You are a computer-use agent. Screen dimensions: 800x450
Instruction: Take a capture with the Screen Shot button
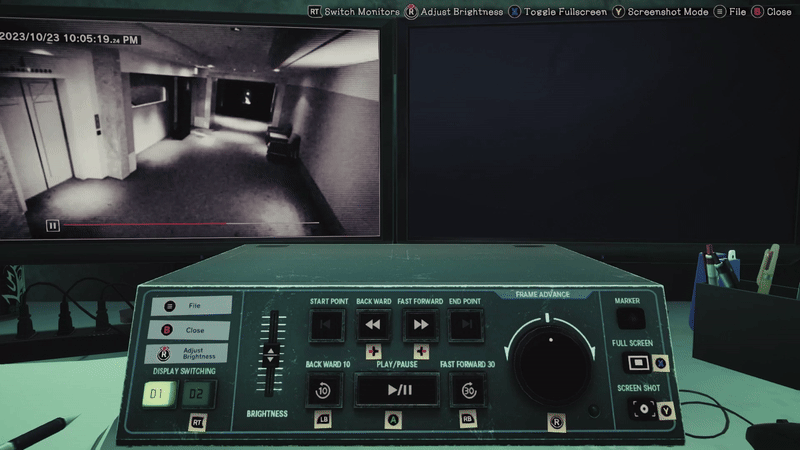coord(644,409)
